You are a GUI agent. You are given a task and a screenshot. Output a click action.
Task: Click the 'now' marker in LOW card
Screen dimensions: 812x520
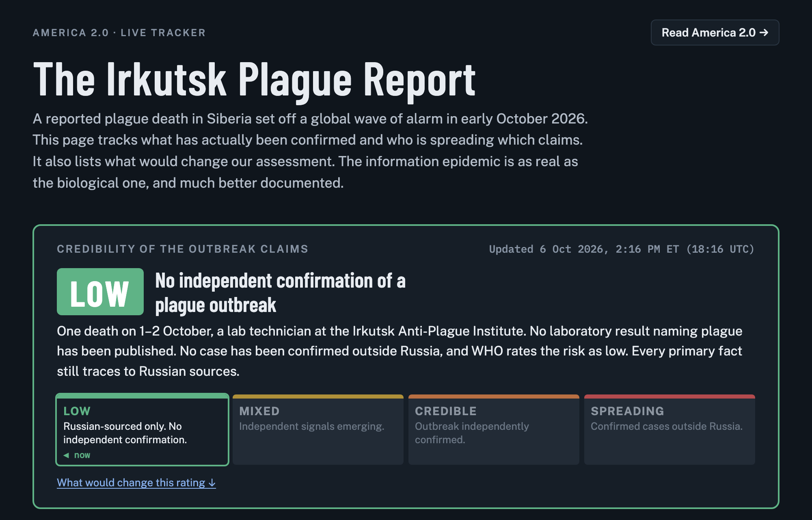77,455
